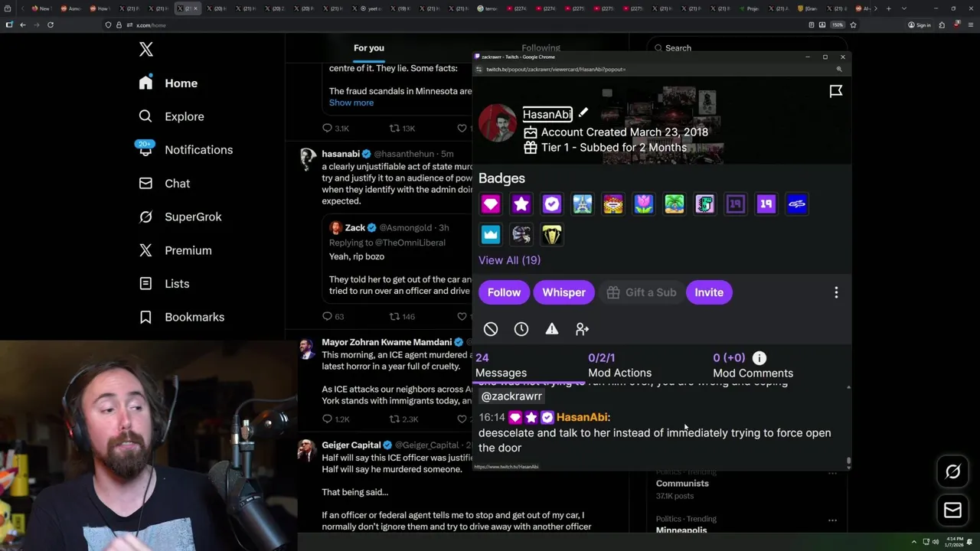Click the add moderator person icon
This screenshot has width=980, height=551.
(583, 329)
